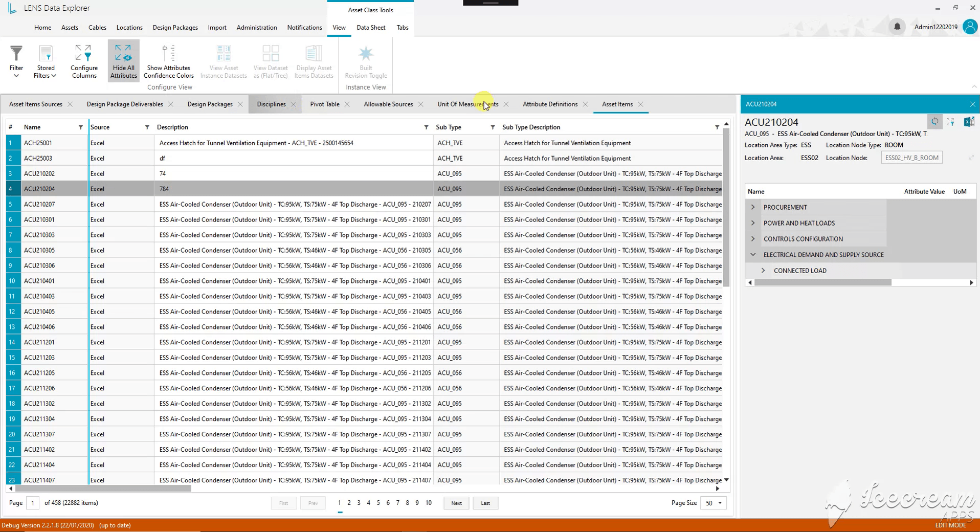Filter the Name column
The width and height of the screenshot is (980, 532).
click(x=80, y=127)
